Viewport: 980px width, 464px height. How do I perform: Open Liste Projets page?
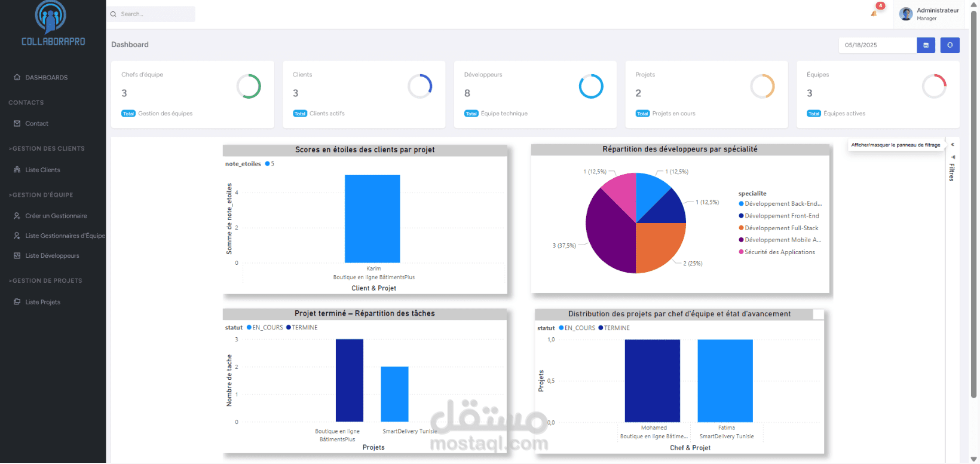tap(42, 302)
